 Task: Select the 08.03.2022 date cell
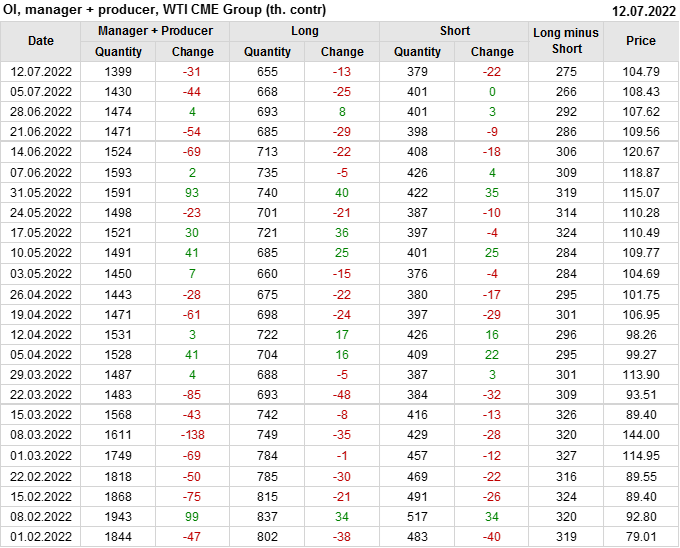pos(41,435)
